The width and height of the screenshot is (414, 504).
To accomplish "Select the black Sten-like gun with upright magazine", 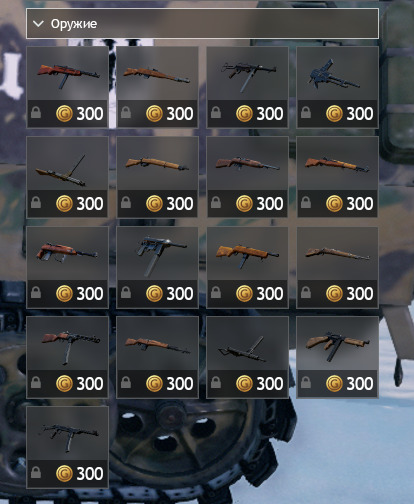I will click(x=247, y=357).
